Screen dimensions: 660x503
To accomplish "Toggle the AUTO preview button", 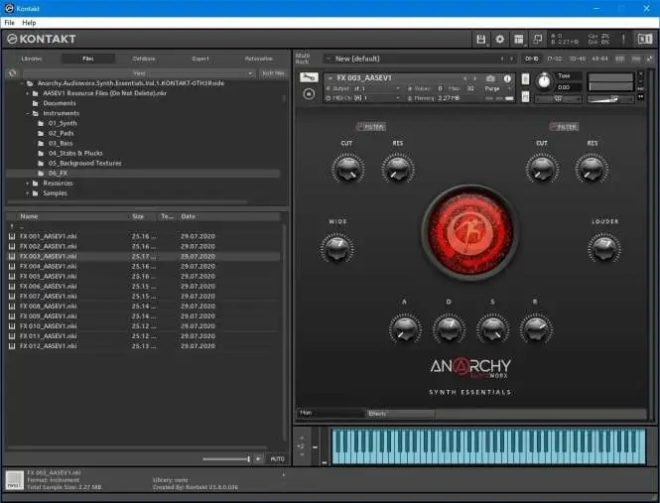I will click(x=277, y=459).
